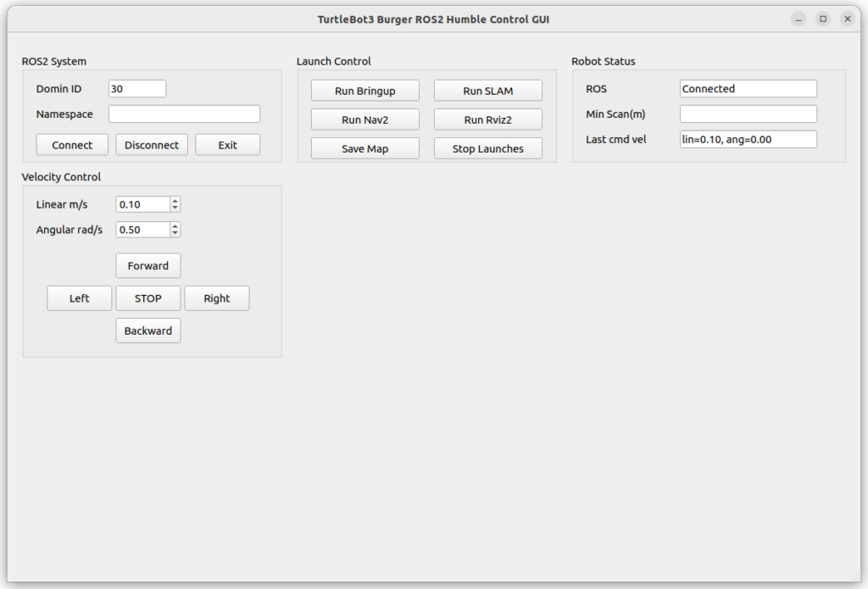This screenshot has width=868, height=589.
Task: Click the Namespace label
Action: click(64, 114)
